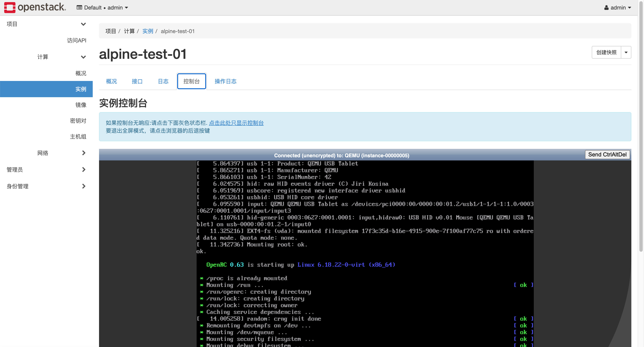The width and height of the screenshot is (644, 347).
Task: Switch to the 概况 tab
Action: 111,81
